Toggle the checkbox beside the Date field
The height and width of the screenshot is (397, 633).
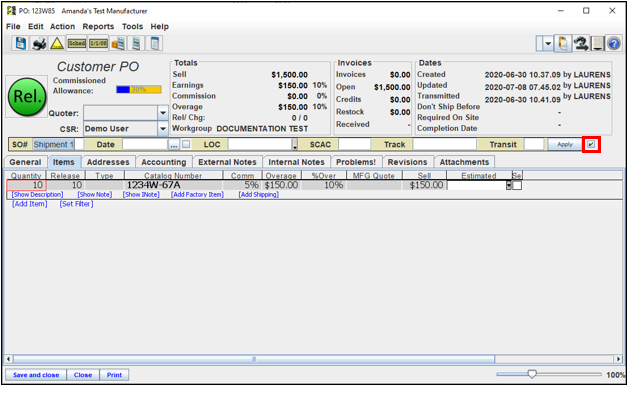tap(186, 144)
